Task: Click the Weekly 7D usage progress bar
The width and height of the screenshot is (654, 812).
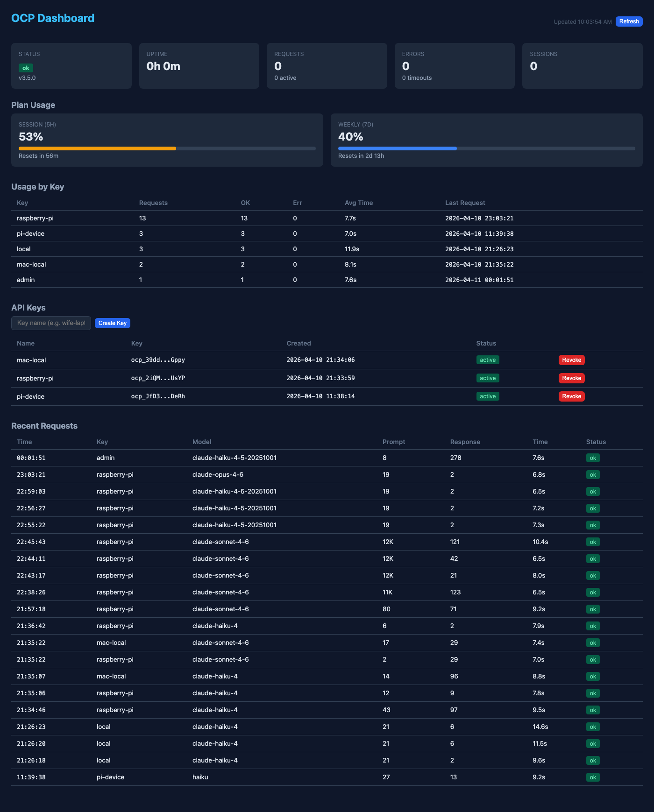Action: point(487,148)
